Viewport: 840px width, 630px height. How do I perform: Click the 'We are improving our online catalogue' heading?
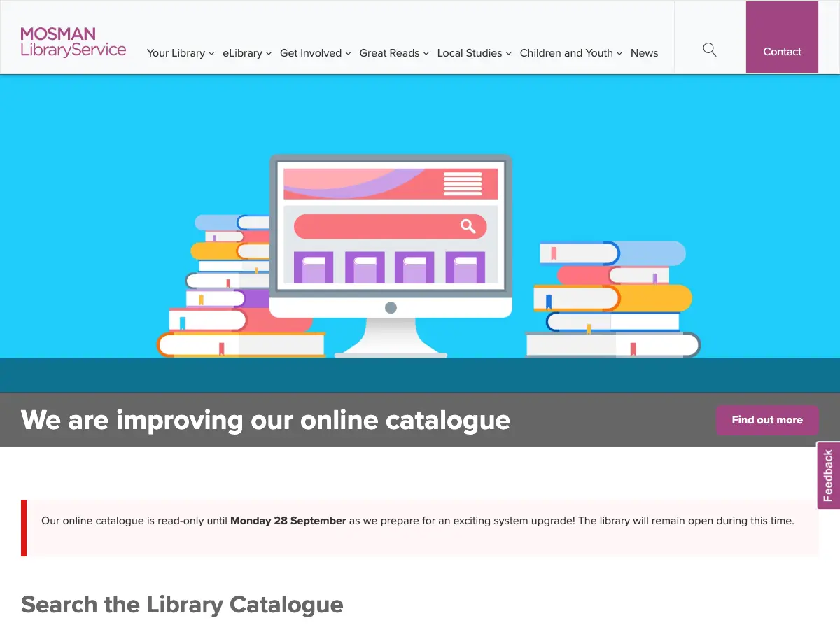[x=266, y=420]
